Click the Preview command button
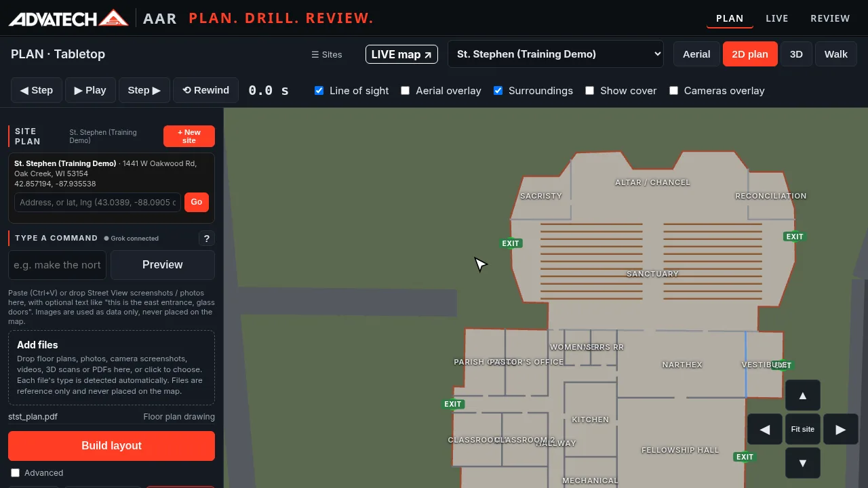 click(163, 265)
